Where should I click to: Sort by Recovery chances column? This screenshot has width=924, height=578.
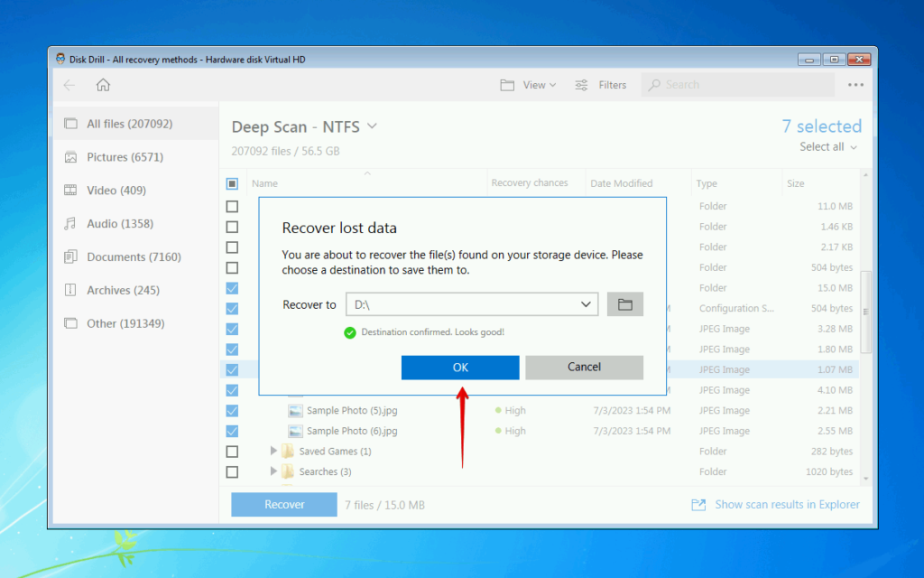click(x=529, y=182)
